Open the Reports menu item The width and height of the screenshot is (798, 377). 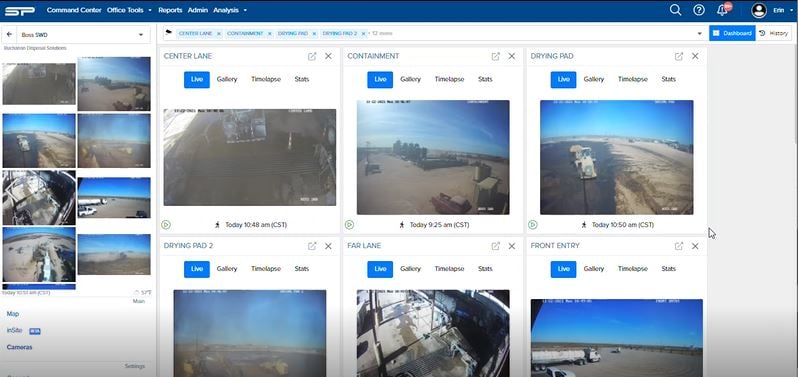[170, 10]
